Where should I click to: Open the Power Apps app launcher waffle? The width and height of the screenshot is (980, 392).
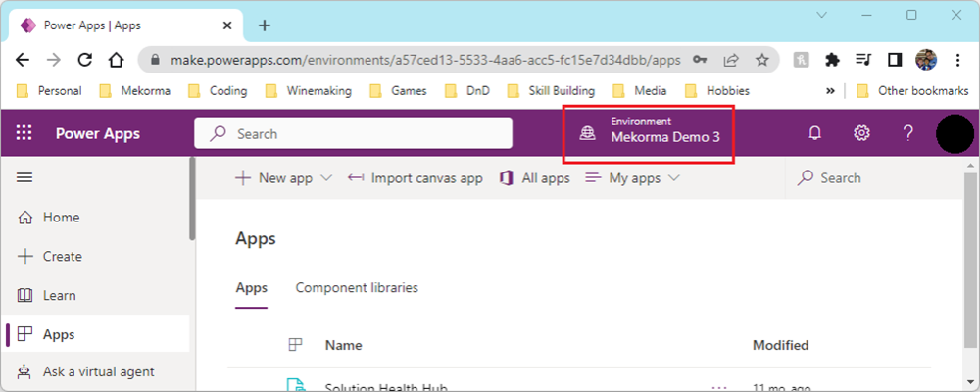pos(24,134)
